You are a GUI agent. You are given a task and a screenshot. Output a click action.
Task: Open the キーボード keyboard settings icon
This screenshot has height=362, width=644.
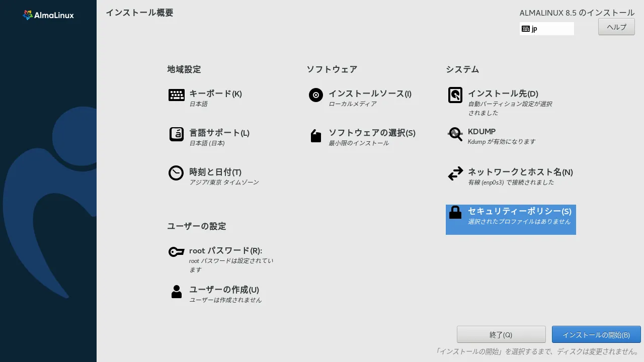(176, 95)
